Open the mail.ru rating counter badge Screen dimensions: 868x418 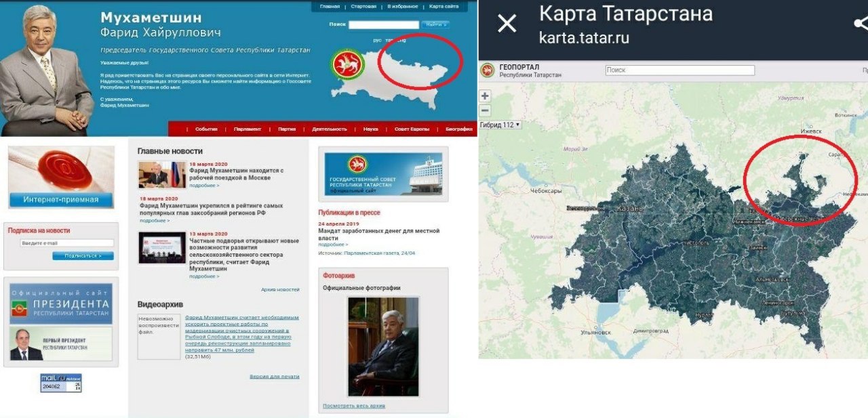61,383
